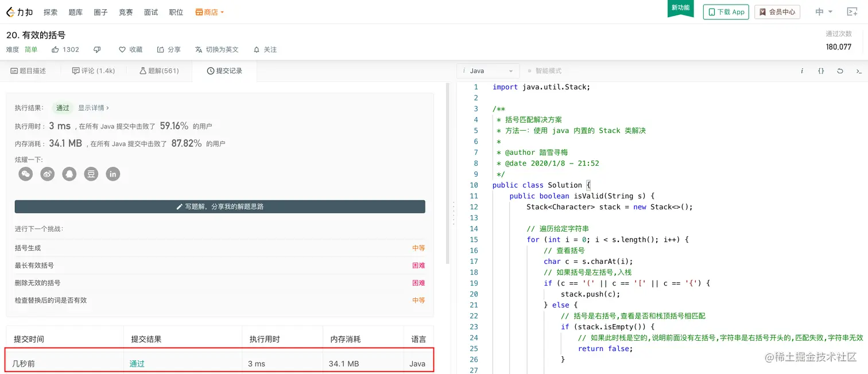Screen dimensions: 868x374
Task: Click the 关注 bell button
Action: pos(265,50)
